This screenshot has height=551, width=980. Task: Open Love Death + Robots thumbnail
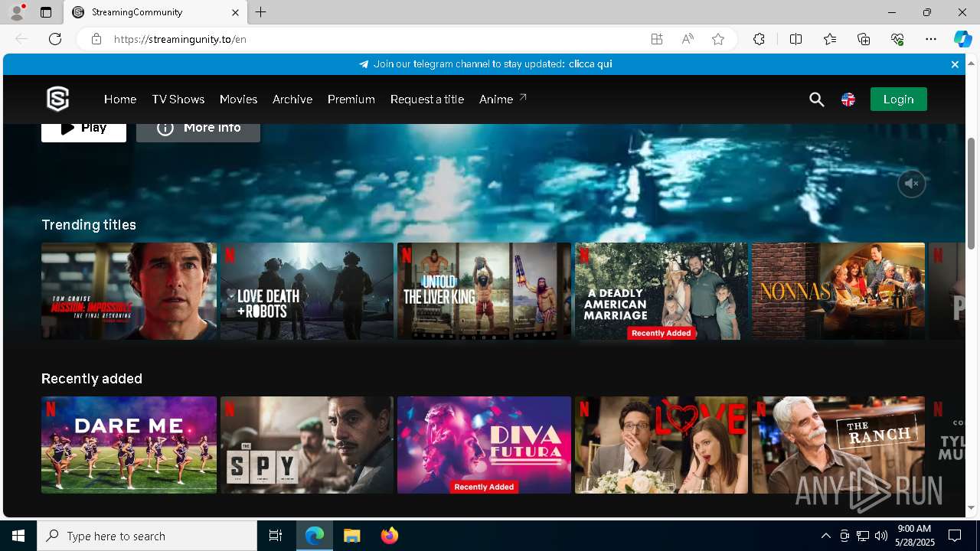pos(306,292)
